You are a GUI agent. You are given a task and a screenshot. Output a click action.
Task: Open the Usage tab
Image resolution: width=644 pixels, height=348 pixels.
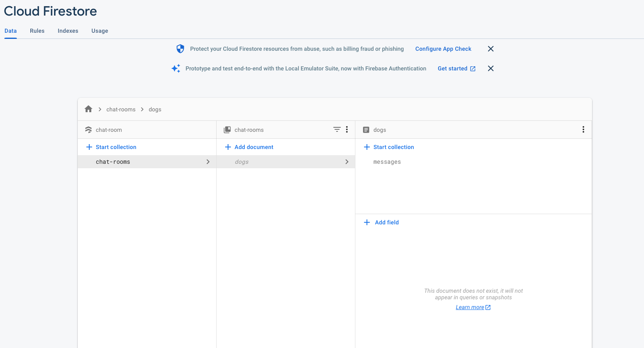(100, 31)
